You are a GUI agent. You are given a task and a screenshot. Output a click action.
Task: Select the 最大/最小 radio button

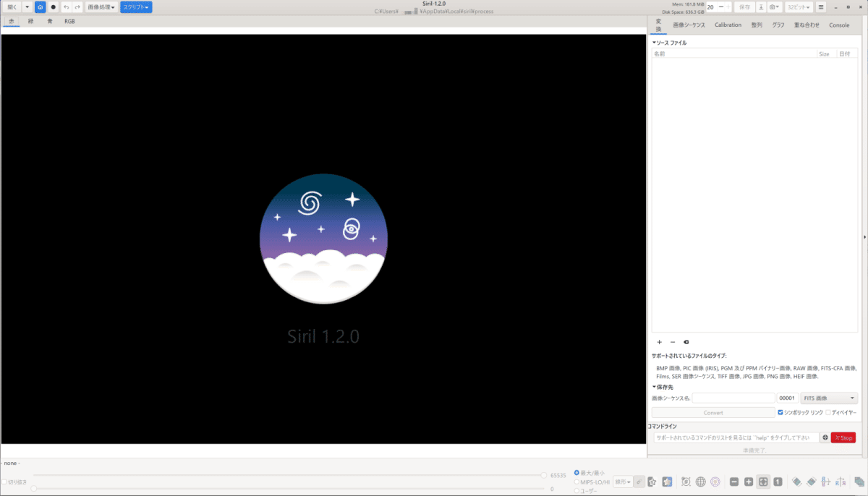coord(576,473)
